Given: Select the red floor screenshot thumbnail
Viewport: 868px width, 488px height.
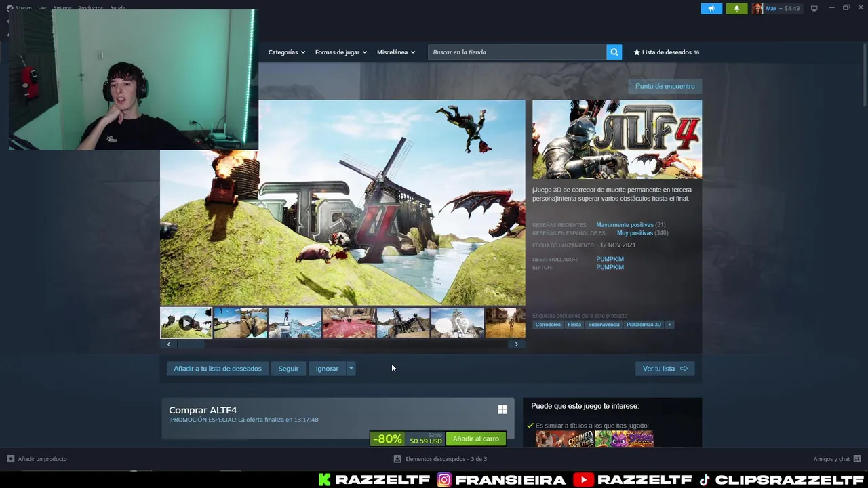Looking at the screenshot, I should (x=349, y=323).
